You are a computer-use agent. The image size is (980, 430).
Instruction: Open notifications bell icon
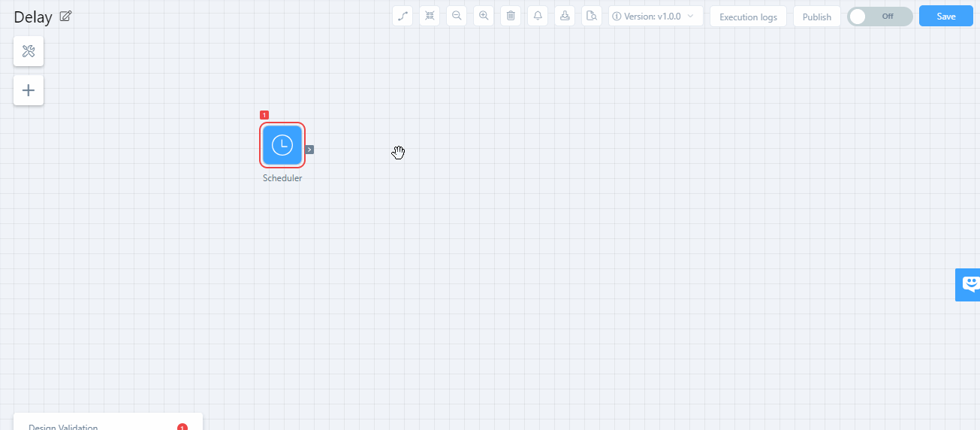pyautogui.click(x=538, y=16)
